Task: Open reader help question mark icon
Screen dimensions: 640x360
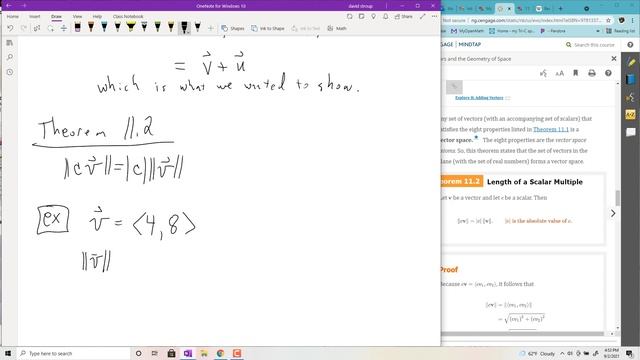Action: click(x=608, y=73)
